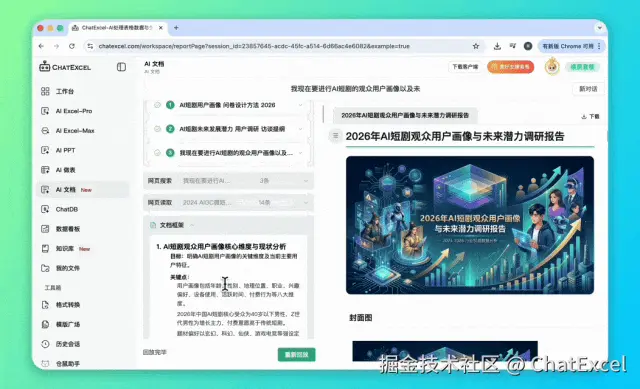Select AI Excel-Pro menu label
640x389 pixels.
(74, 111)
